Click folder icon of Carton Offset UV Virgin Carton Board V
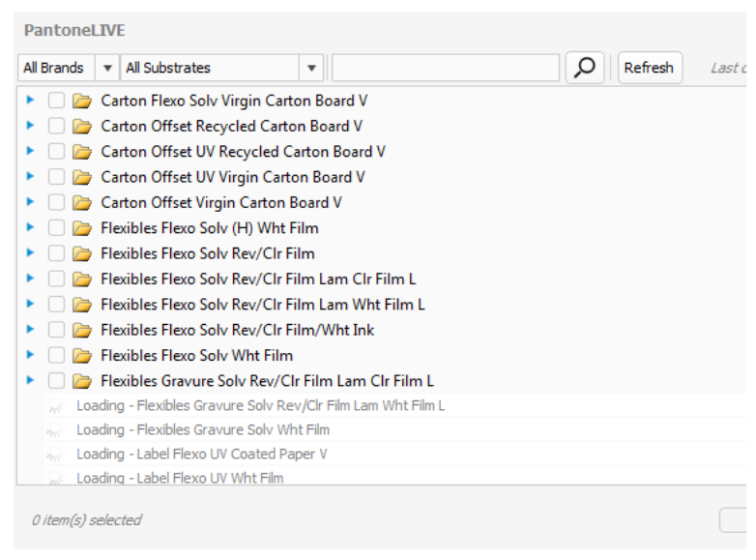The width and height of the screenshot is (756, 560). point(82,178)
